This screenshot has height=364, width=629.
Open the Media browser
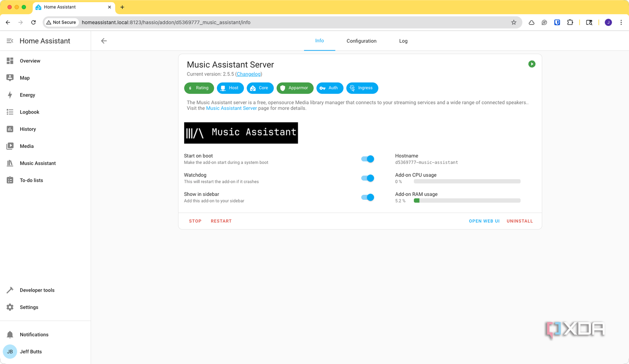click(x=27, y=146)
